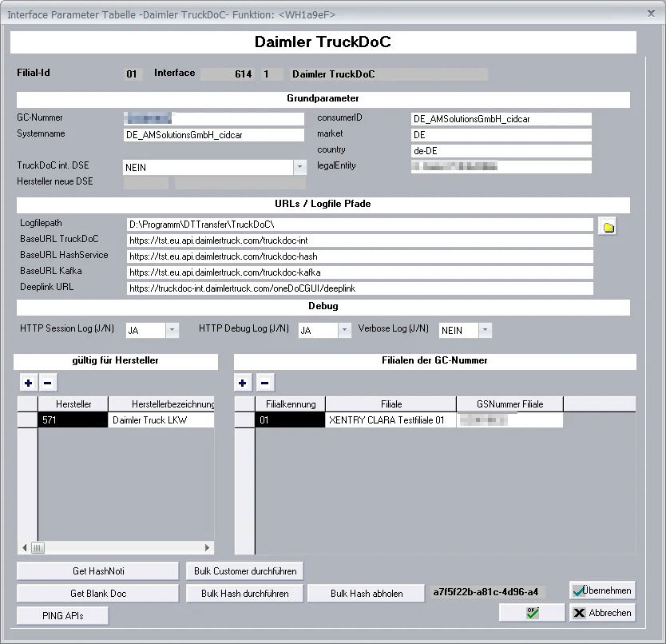Click the Herstellerbezeichnung column header
Screen dimensions: 666x644
(x=161, y=403)
